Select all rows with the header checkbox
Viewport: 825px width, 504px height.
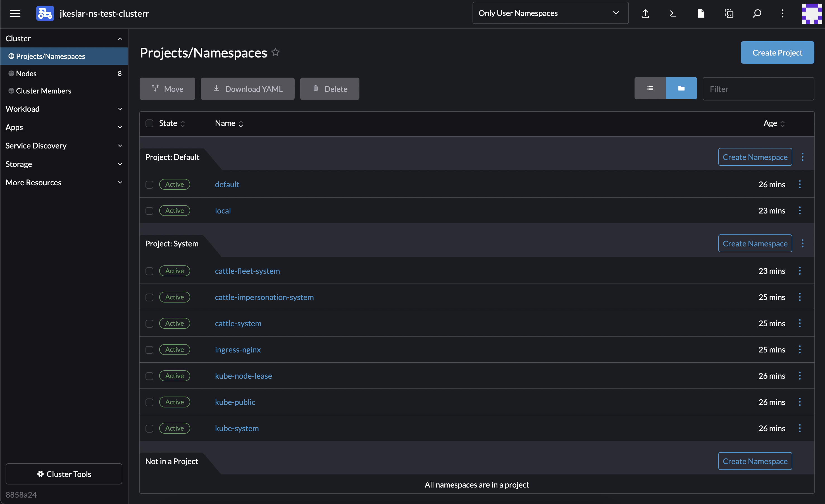point(149,124)
